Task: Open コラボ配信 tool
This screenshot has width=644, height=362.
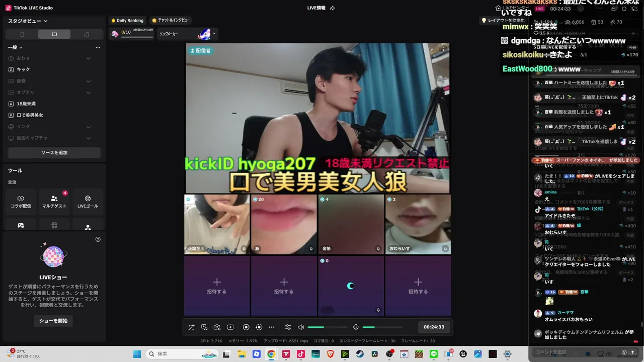Action: tap(21, 202)
